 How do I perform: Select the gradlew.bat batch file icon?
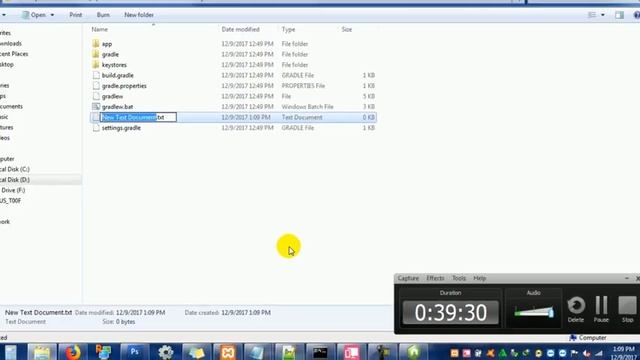click(96, 107)
